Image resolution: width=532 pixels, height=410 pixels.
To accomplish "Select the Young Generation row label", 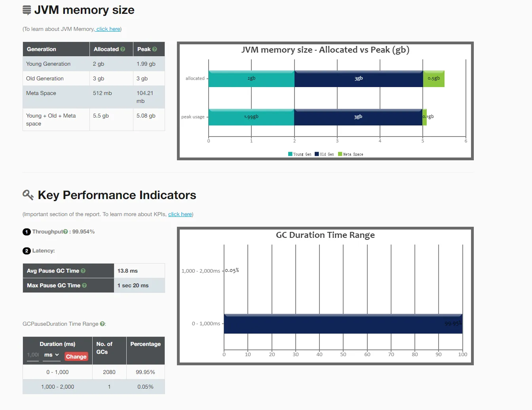I will [x=48, y=64].
